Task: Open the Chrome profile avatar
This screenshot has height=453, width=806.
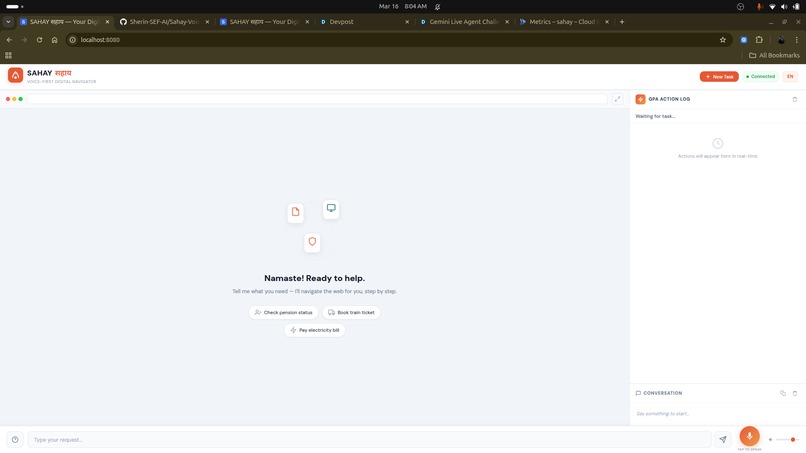Action: pos(781,40)
